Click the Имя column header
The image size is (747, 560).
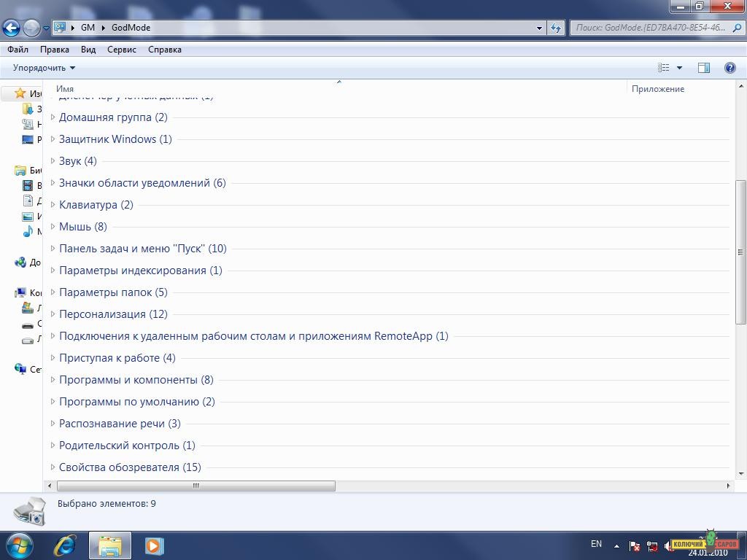[x=65, y=89]
